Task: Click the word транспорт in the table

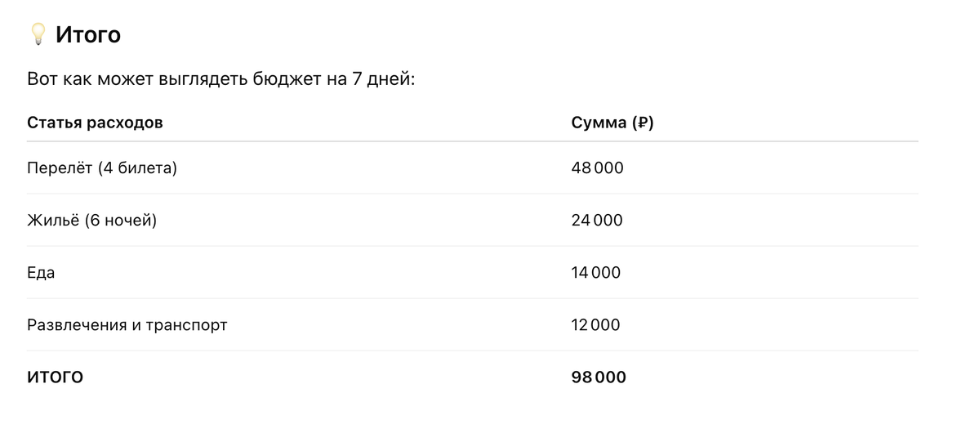Action: (186, 325)
